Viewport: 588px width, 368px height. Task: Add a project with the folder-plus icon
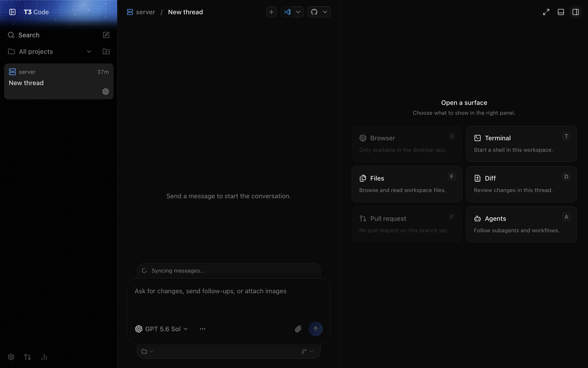[106, 52]
